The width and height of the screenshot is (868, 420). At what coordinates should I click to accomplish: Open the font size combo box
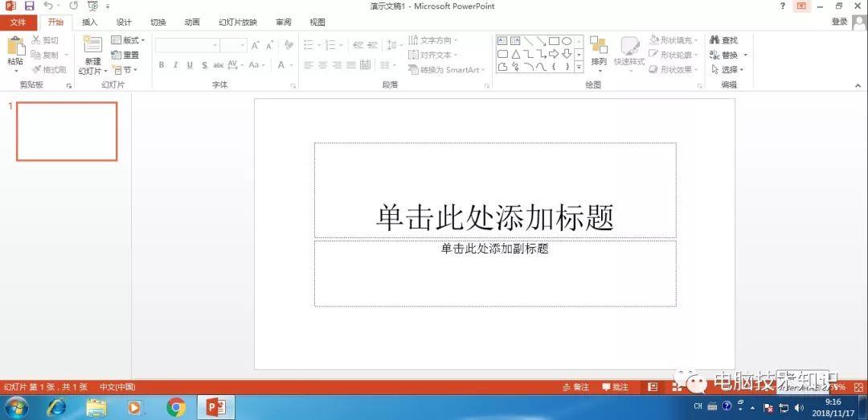233,45
